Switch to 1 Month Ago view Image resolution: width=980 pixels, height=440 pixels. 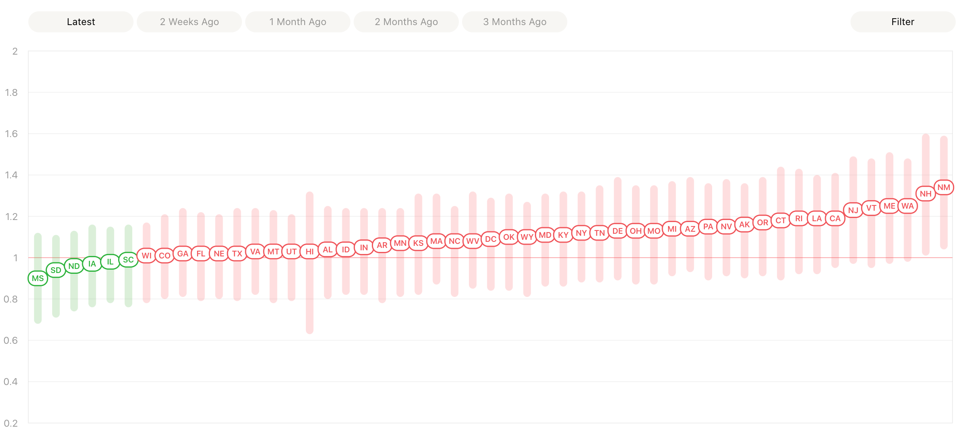coord(298,22)
